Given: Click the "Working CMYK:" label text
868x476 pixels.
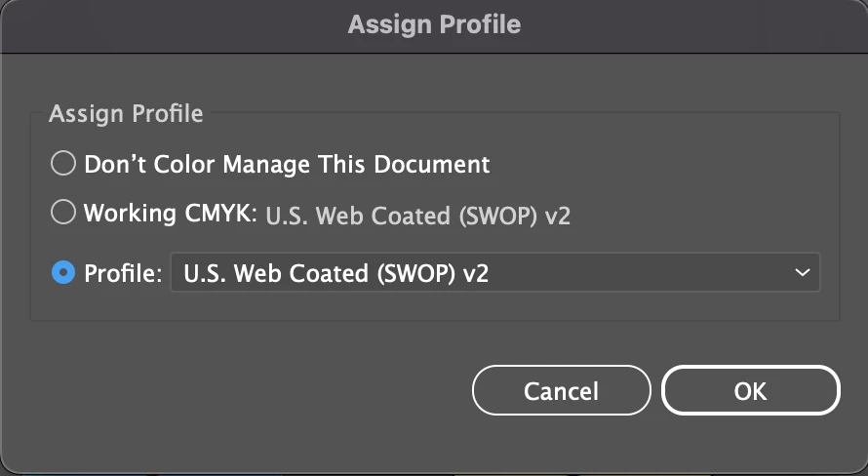Looking at the screenshot, I should click(x=170, y=214).
